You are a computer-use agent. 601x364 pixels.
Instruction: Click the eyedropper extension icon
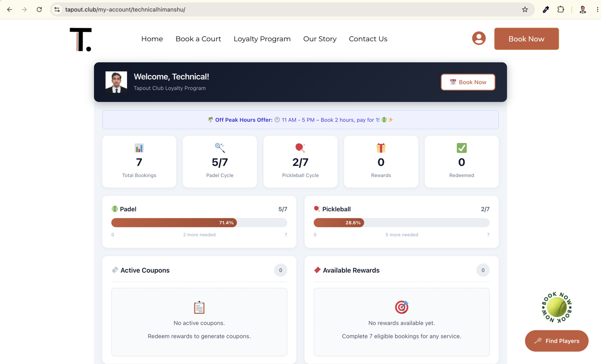(x=545, y=9)
